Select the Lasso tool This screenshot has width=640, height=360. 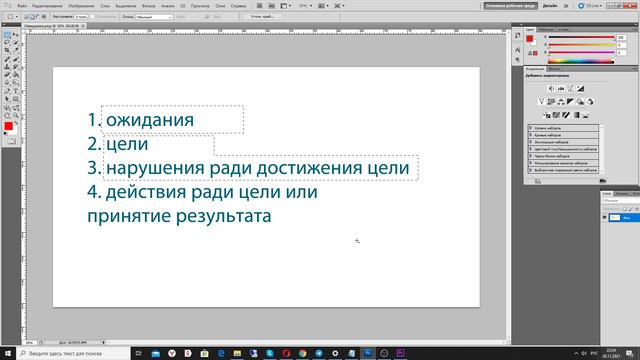[x=7, y=43]
